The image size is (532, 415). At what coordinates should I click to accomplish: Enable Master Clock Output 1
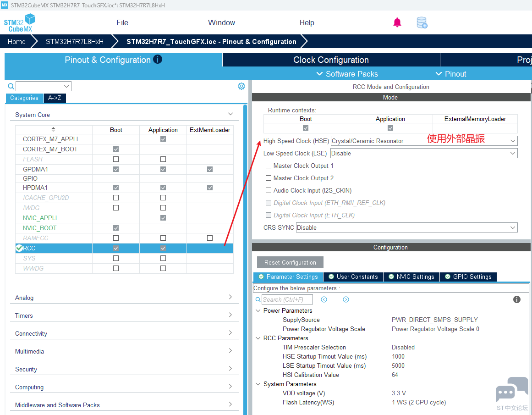tap(269, 166)
